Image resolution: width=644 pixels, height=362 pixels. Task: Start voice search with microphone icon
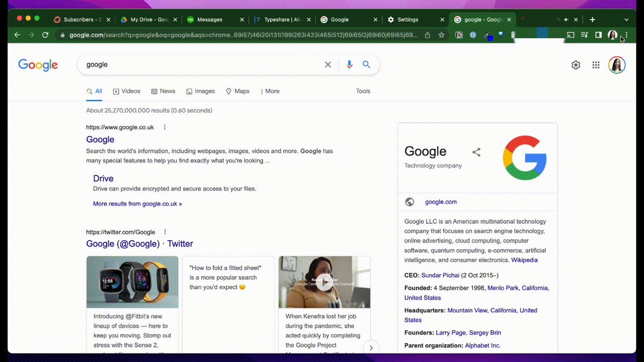click(x=349, y=64)
